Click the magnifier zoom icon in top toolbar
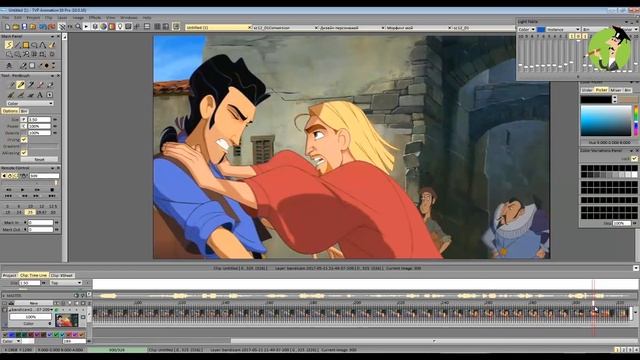Image resolution: width=640 pixels, height=360 pixels. (x=78, y=27)
